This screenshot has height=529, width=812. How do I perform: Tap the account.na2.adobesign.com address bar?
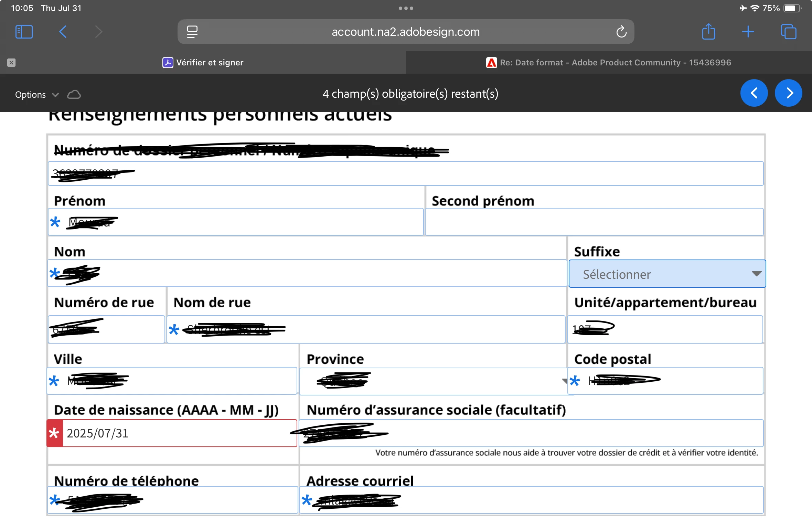(x=405, y=32)
